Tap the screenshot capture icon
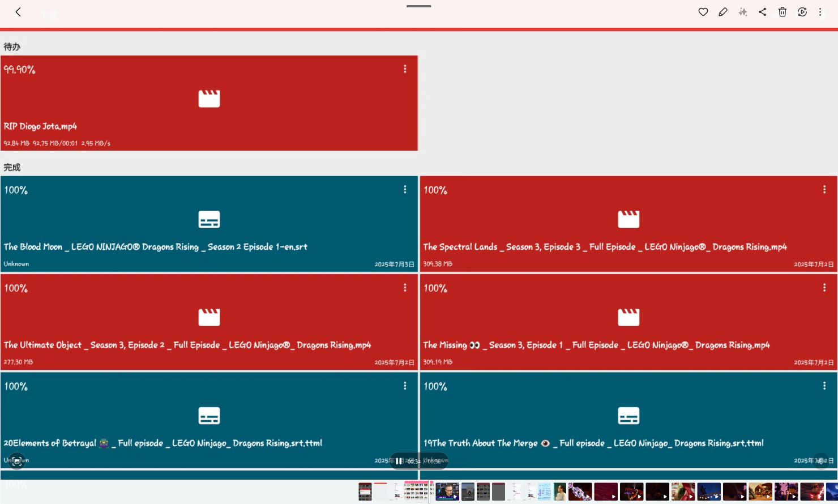The height and width of the screenshot is (504, 838). pyautogui.click(x=17, y=461)
